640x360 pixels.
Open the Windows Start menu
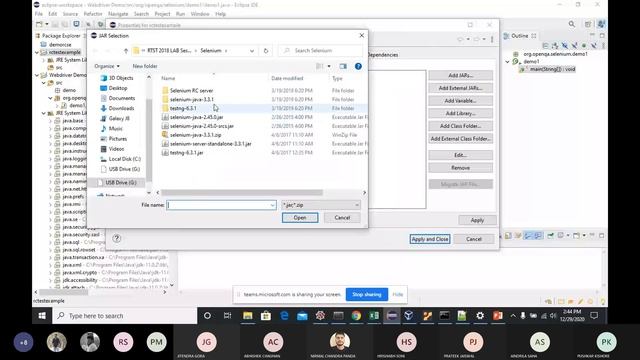[x=42, y=316]
